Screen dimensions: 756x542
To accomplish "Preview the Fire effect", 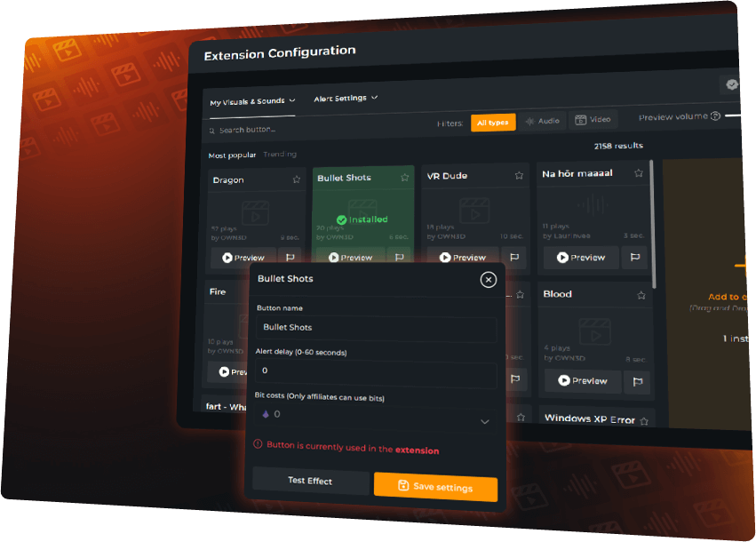I will [228, 371].
